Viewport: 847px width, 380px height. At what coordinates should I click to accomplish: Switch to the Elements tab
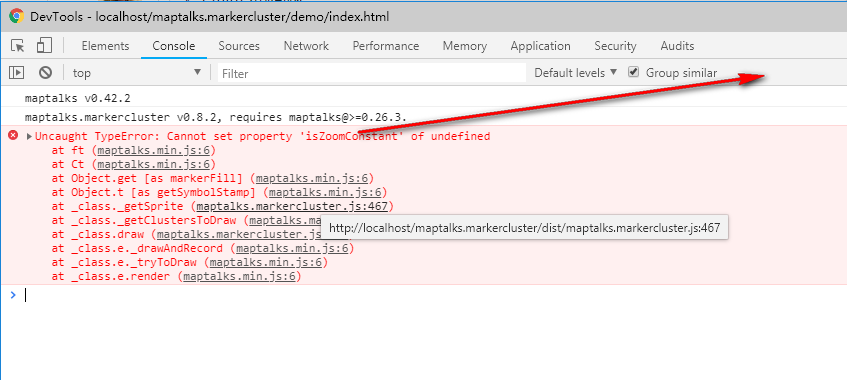tap(105, 46)
